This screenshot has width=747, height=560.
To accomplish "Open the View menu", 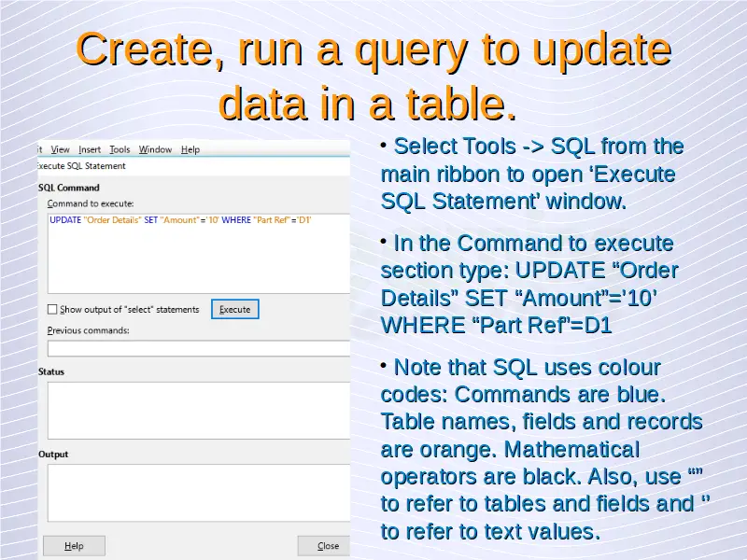I will point(60,149).
